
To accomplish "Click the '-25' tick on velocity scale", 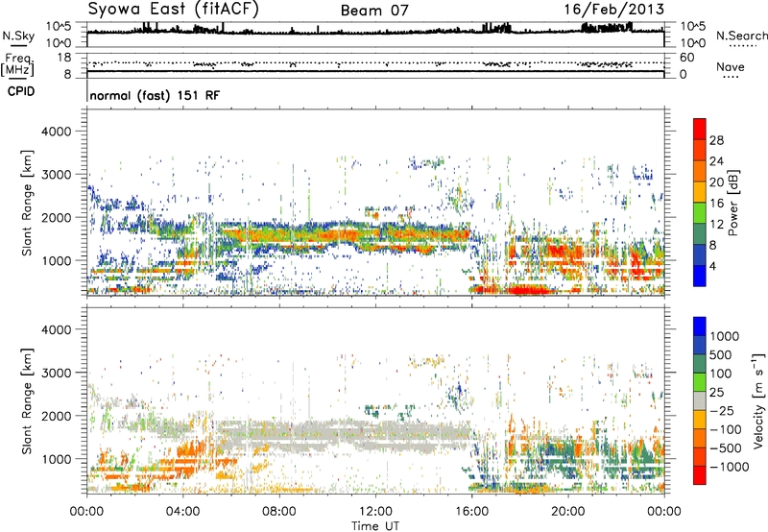I will [x=722, y=410].
